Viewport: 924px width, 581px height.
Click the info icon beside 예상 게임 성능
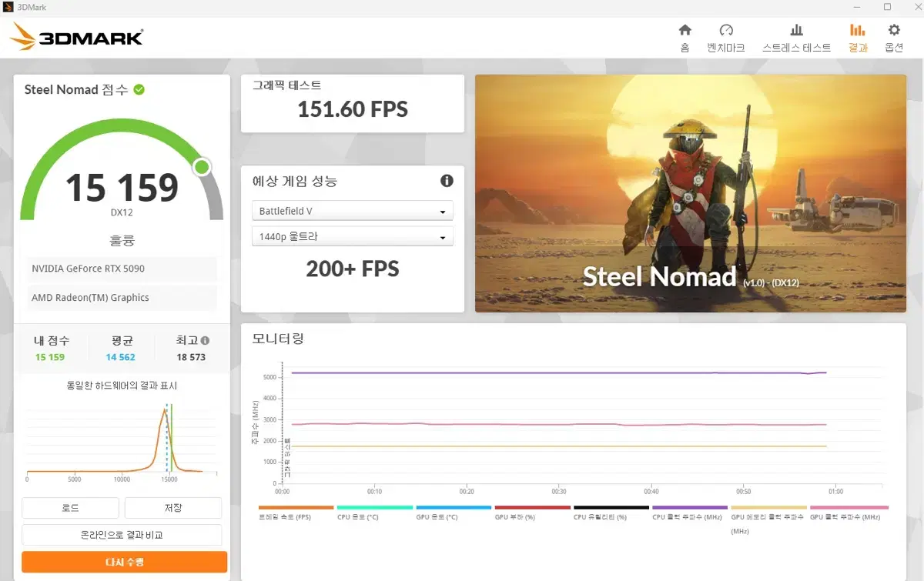447,181
